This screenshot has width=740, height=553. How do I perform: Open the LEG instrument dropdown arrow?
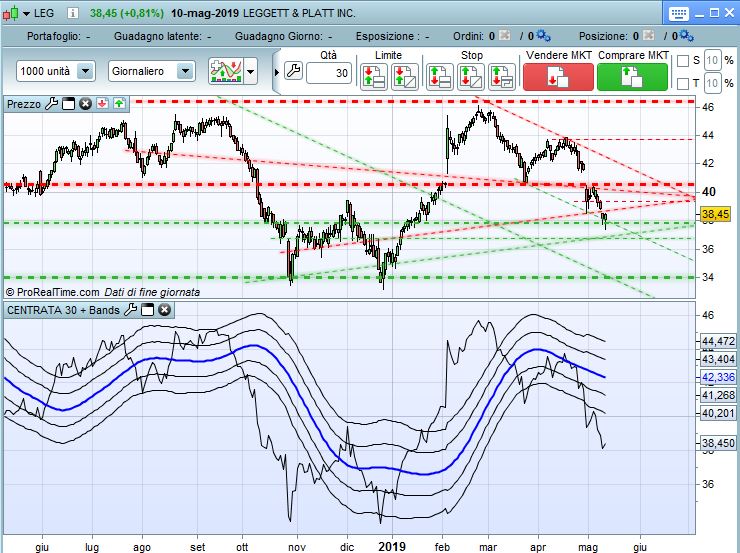point(26,14)
